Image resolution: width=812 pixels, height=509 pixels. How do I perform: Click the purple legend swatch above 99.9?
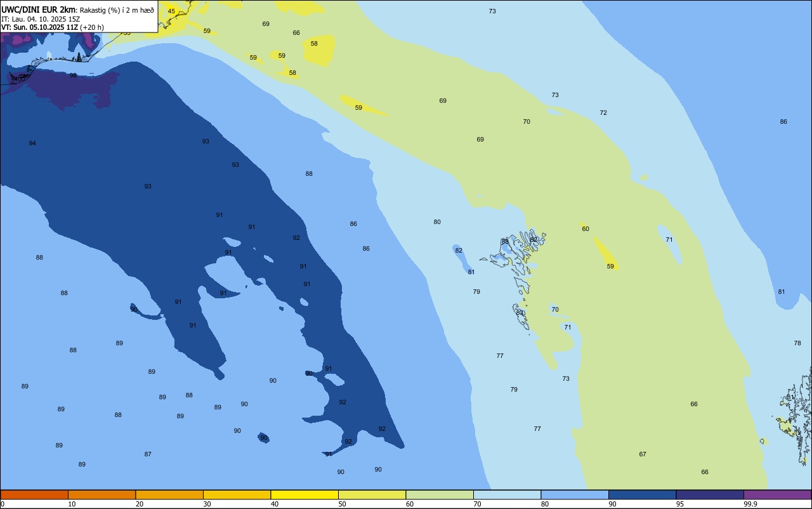point(777,494)
